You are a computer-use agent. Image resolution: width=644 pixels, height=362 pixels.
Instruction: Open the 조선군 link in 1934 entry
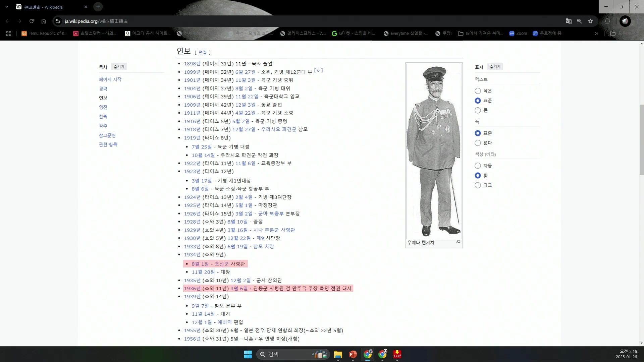tap(221, 264)
